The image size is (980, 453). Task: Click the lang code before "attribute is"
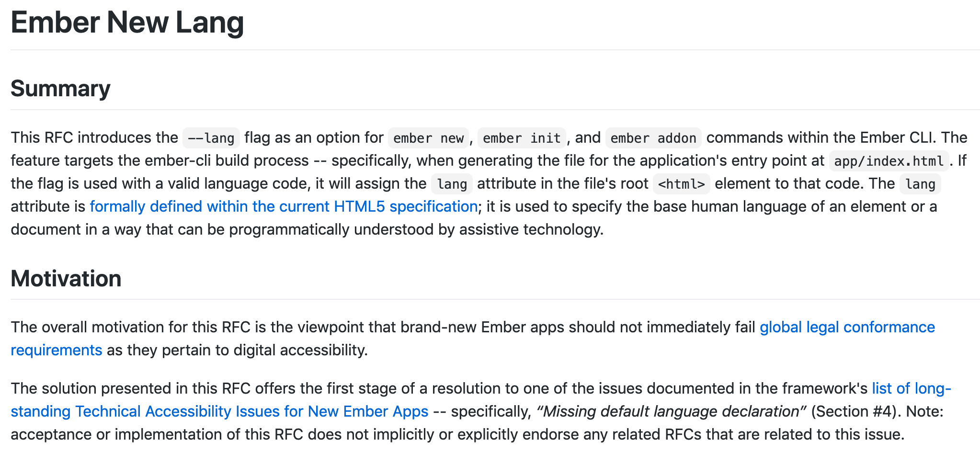click(x=920, y=184)
